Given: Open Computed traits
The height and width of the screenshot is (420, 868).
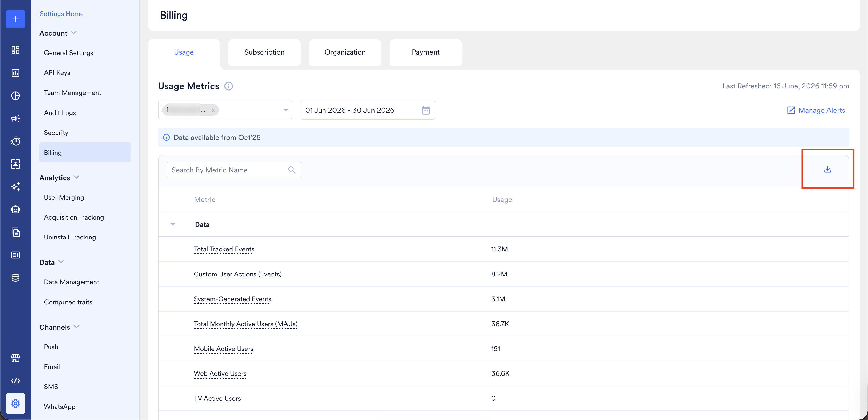Looking at the screenshot, I should (68, 302).
